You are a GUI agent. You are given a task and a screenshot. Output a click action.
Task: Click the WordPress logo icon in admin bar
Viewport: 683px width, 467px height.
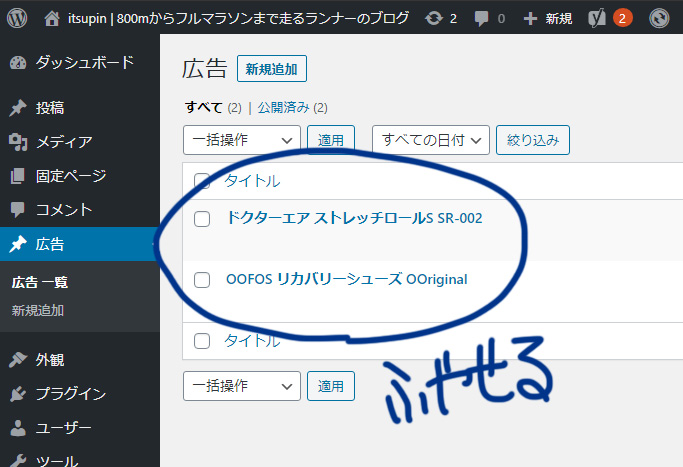pyautogui.click(x=18, y=18)
